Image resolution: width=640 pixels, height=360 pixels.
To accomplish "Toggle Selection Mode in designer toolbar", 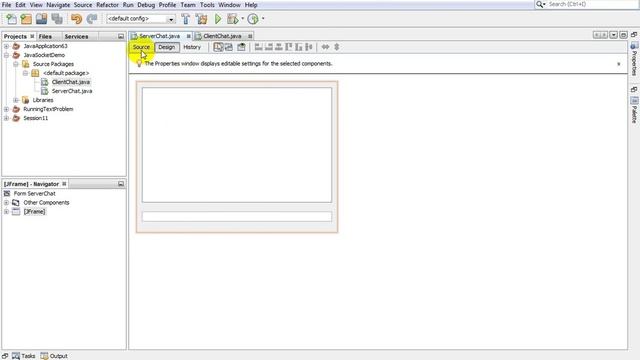I will (x=218, y=47).
